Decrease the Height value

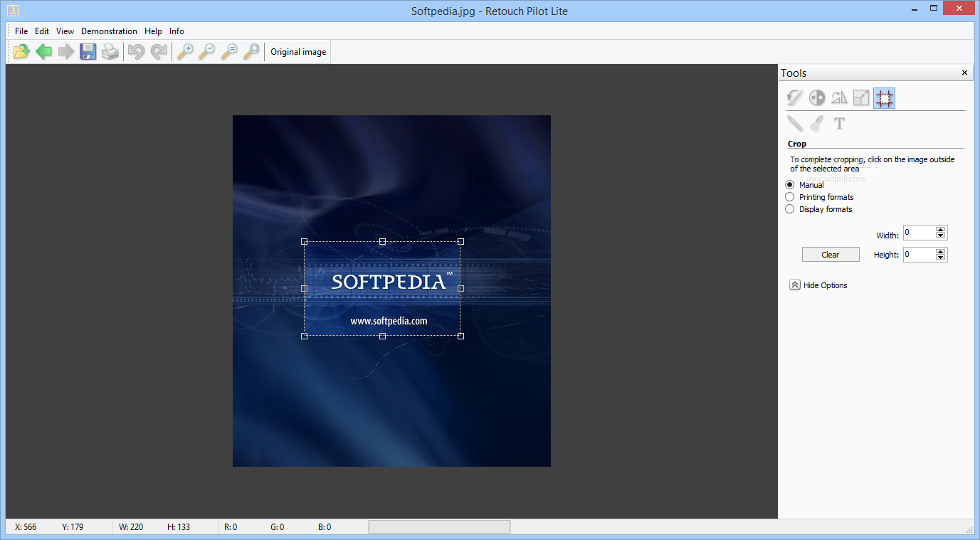pyautogui.click(x=940, y=257)
